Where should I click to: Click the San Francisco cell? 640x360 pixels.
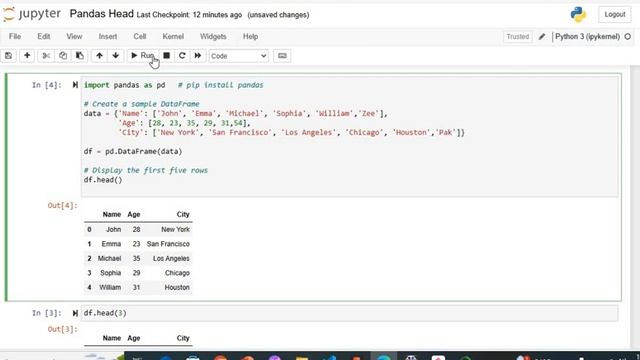[x=168, y=244]
